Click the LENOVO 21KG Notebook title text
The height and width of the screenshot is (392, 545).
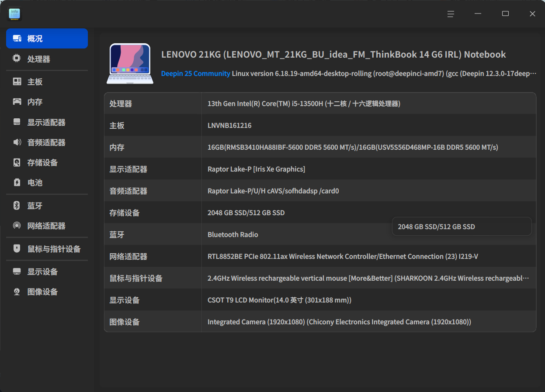pyautogui.click(x=333, y=55)
